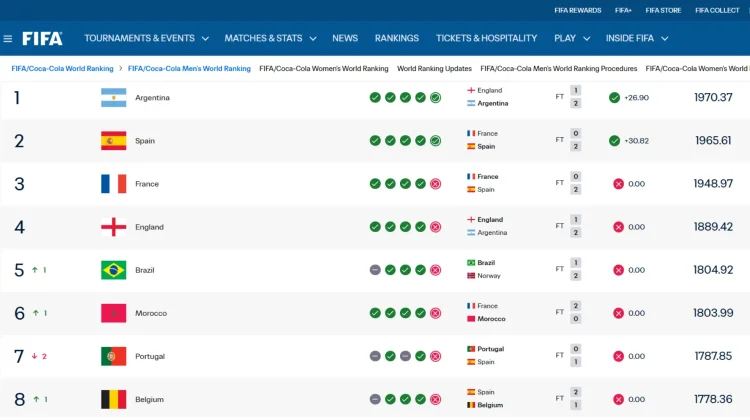Click Brazil's grey draw indicator icon
The image size is (750, 420).
click(x=375, y=270)
